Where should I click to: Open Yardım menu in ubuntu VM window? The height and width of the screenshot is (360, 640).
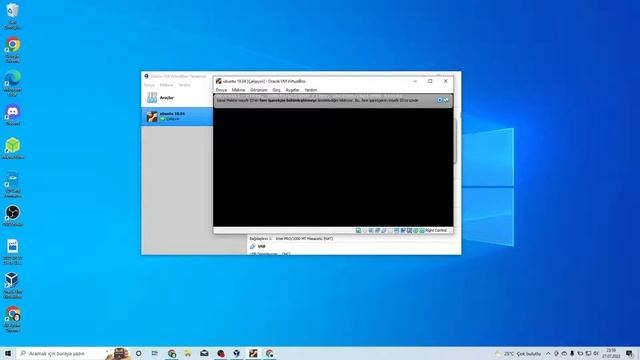coord(311,90)
